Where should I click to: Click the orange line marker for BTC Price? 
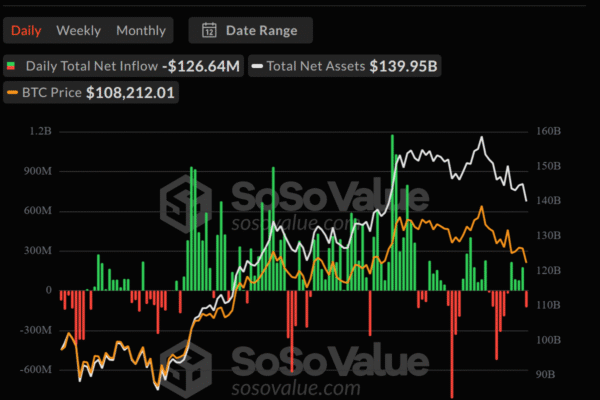(x=12, y=93)
